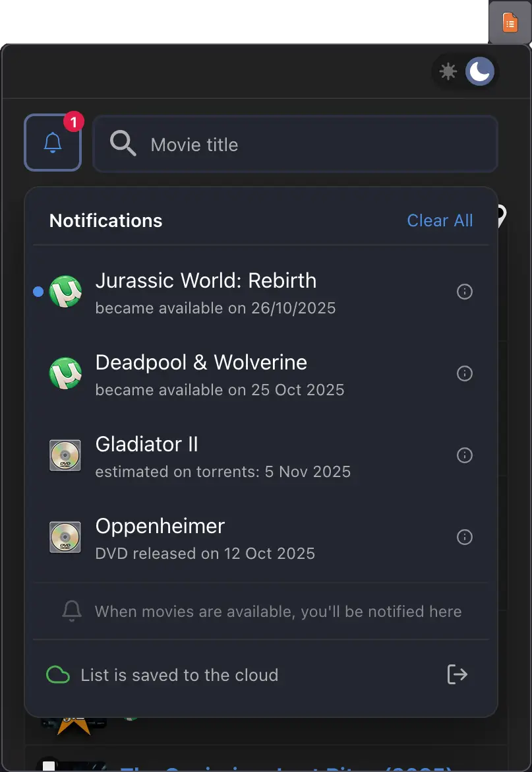
Task: Click the DVD icon beside Oppenheimer
Action: [x=65, y=537]
